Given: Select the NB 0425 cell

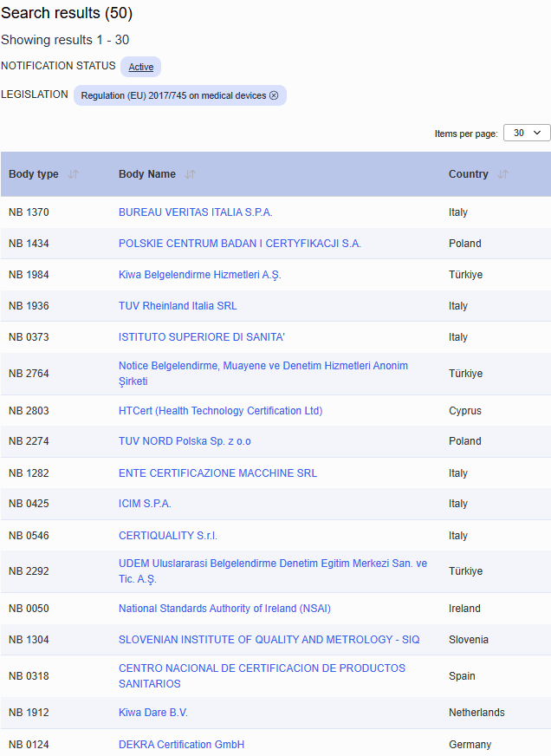Looking at the screenshot, I should coord(29,504).
